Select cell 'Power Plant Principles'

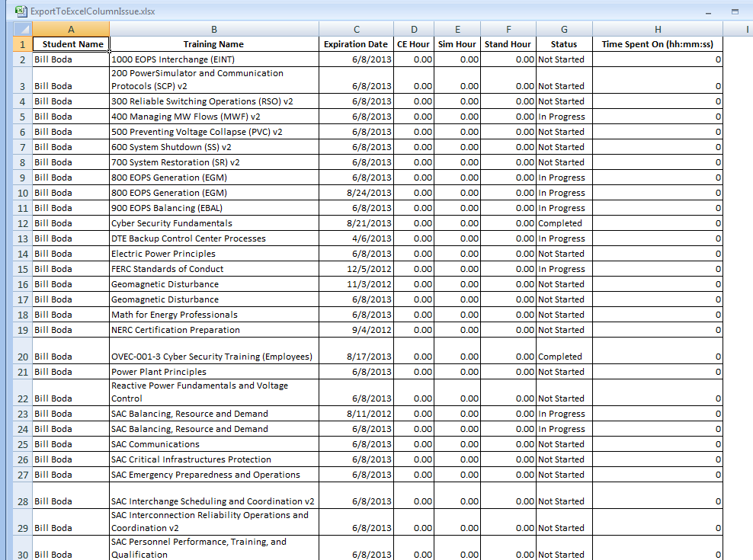click(x=214, y=372)
